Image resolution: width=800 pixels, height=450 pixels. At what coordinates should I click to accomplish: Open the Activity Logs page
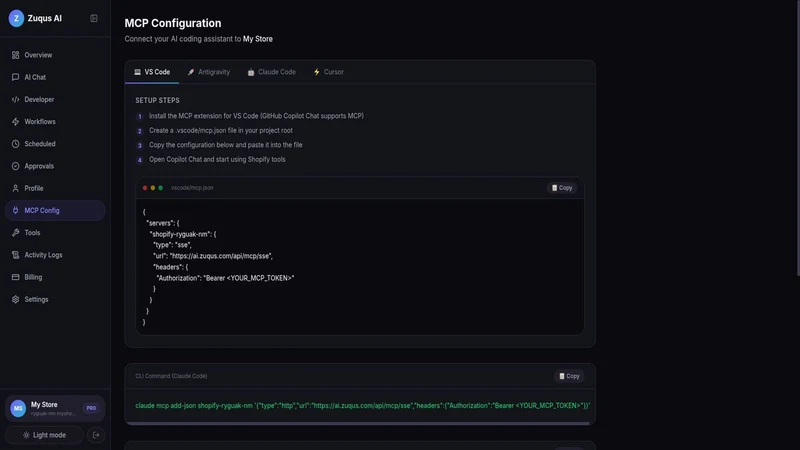tap(55, 255)
